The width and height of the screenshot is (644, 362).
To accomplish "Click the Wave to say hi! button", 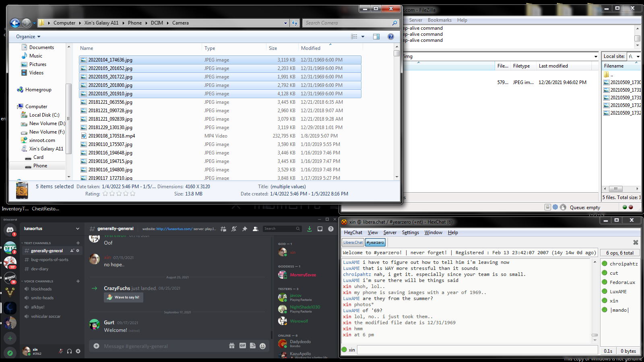I will 124,297.
